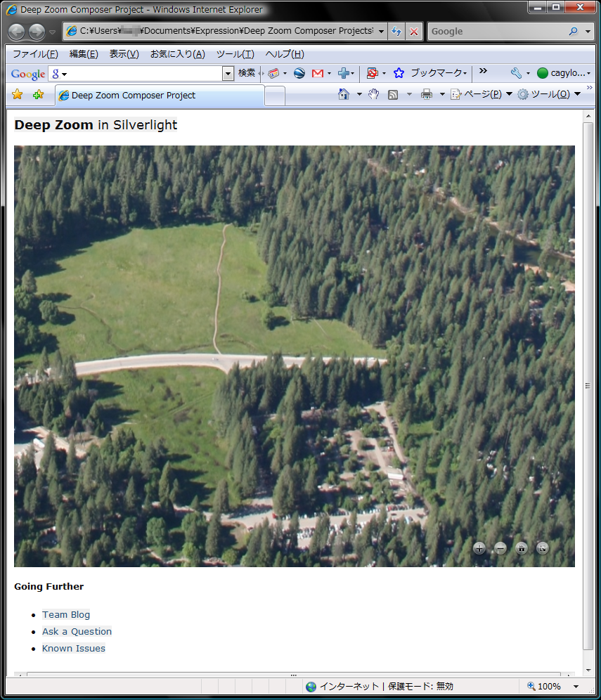Viewport: 601px width, 700px height.
Task: Open the Favorites Center star icon
Action: [18, 95]
